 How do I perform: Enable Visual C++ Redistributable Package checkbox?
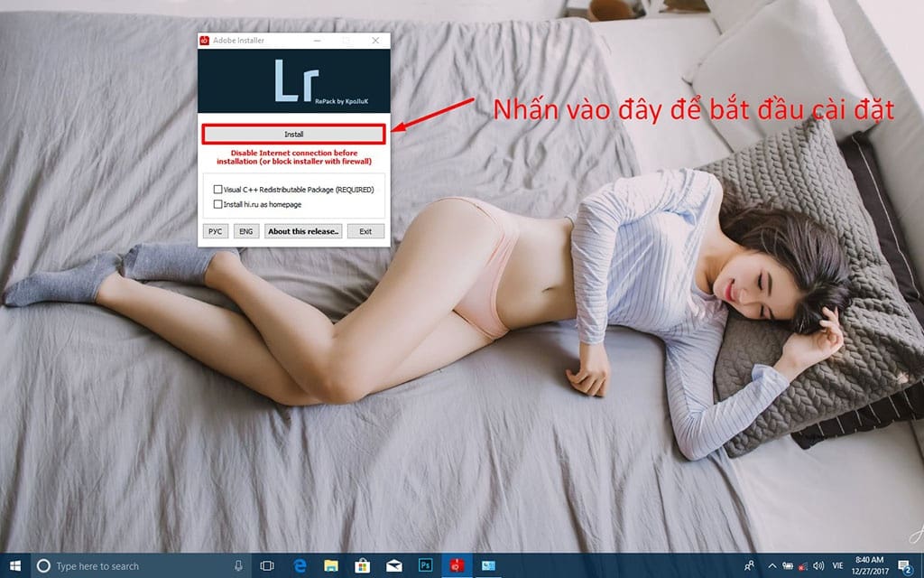[x=217, y=190]
